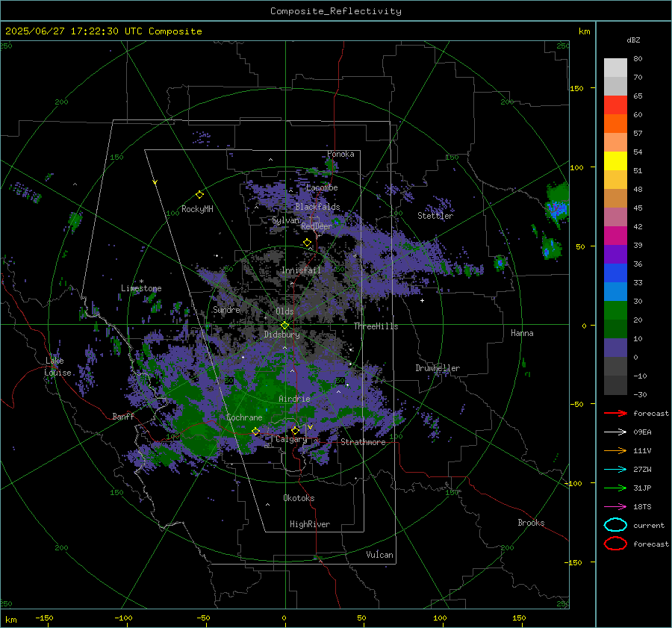Viewport: 672px width, 628px height.
Task: Click the magenta 42 dBZ color swatch
Action: tap(615, 235)
